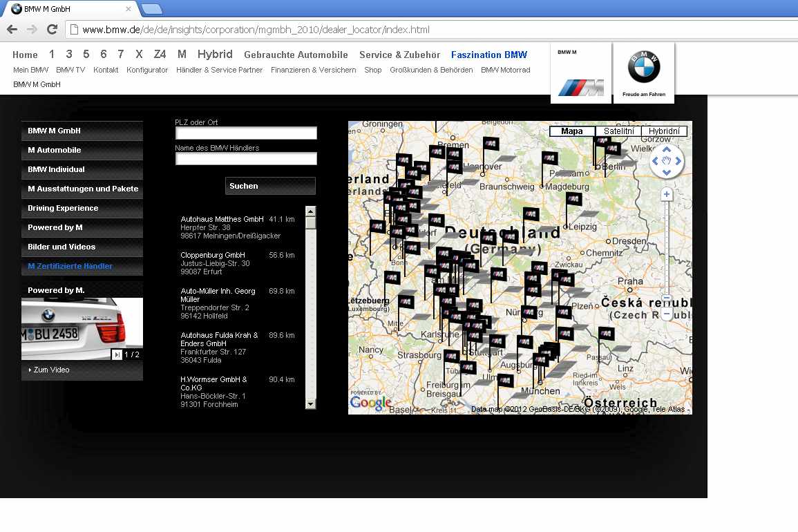Pan the map left with the arrow
Viewport: 798px width, 532px height.
[x=655, y=161]
